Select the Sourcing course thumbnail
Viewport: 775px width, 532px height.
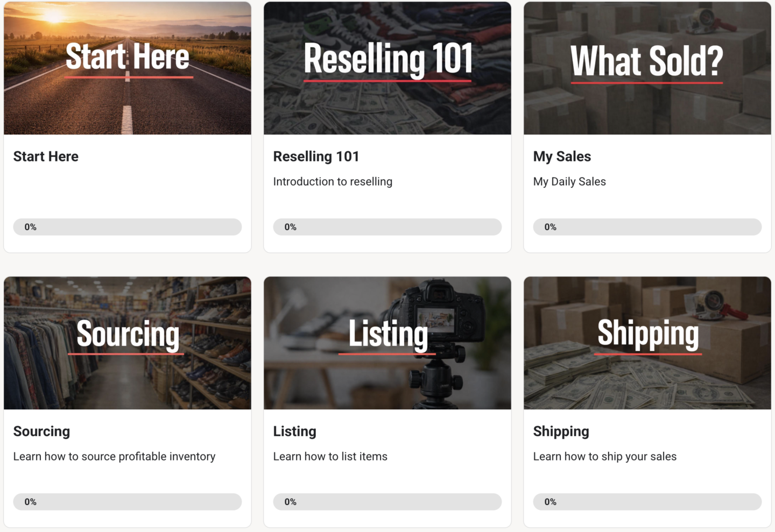[128, 343]
